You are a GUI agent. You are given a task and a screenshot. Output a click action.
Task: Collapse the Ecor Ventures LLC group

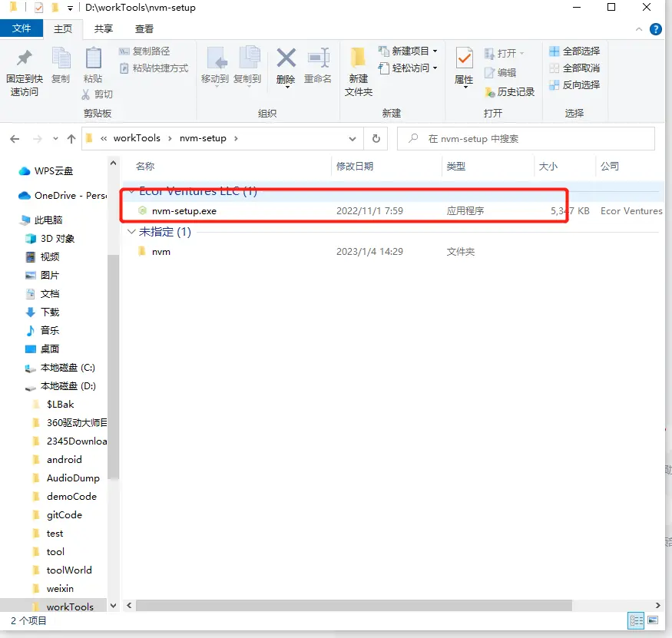pyautogui.click(x=131, y=191)
